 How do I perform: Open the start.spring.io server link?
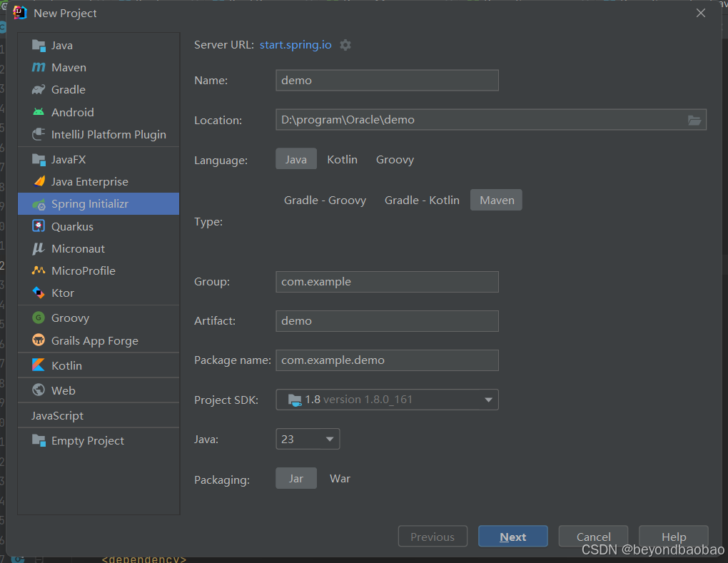pyautogui.click(x=295, y=44)
